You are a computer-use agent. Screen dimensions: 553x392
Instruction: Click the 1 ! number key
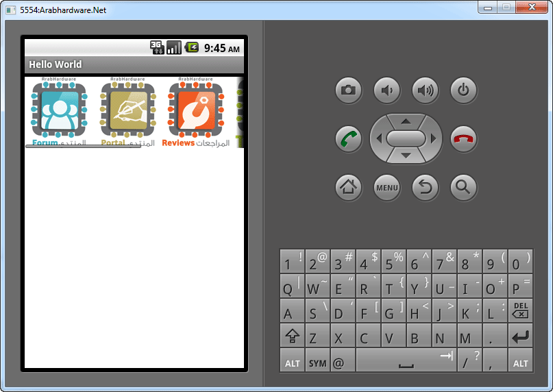click(x=293, y=261)
